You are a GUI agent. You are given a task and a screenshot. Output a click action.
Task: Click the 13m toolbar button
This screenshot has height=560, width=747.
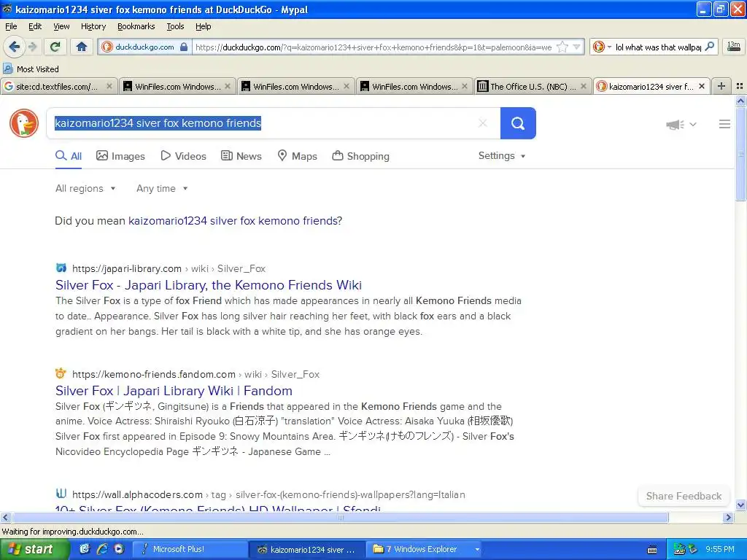(733, 46)
